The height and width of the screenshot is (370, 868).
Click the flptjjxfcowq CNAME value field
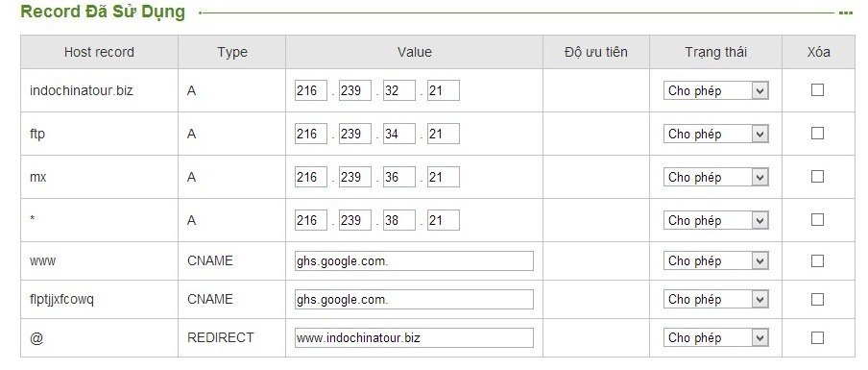(x=414, y=299)
